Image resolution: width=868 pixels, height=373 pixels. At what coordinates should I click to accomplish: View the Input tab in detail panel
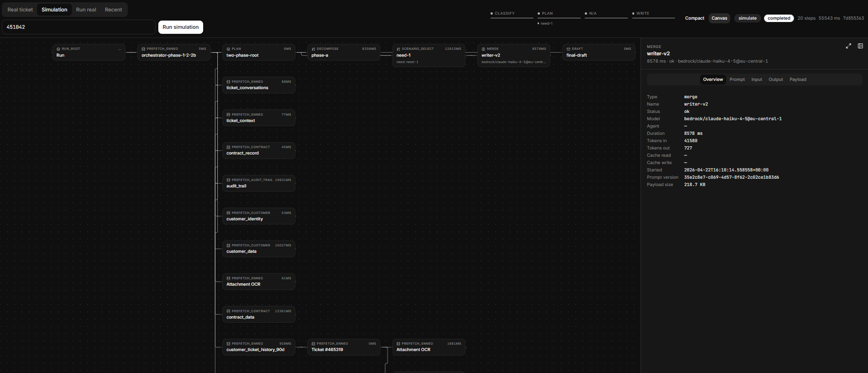[757, 80]
